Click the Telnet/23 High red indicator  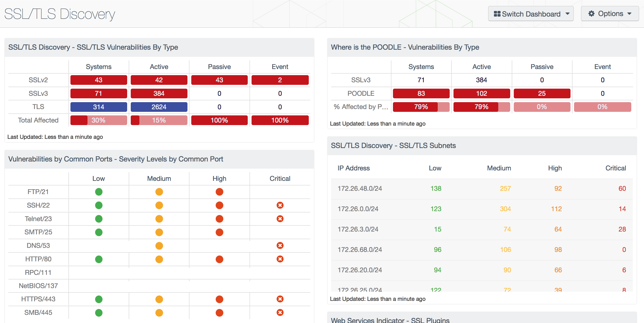coord(219,219)
